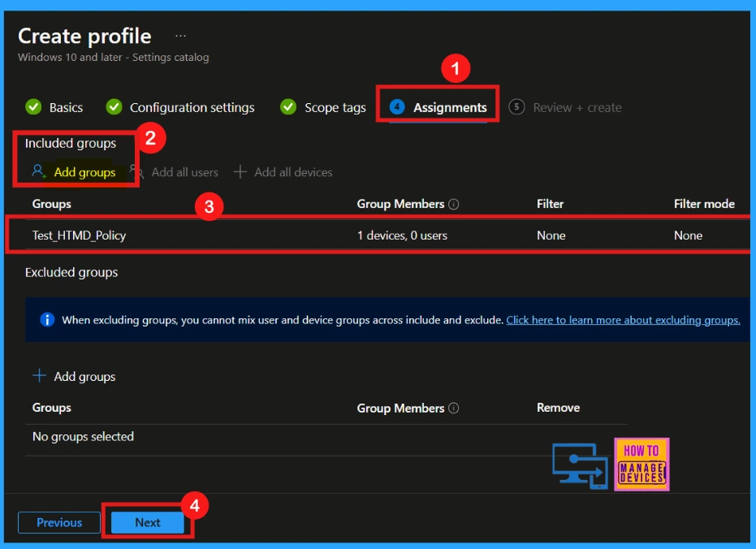
Task: Click the plus icon beside Add all devices
Action: (240, 171)
